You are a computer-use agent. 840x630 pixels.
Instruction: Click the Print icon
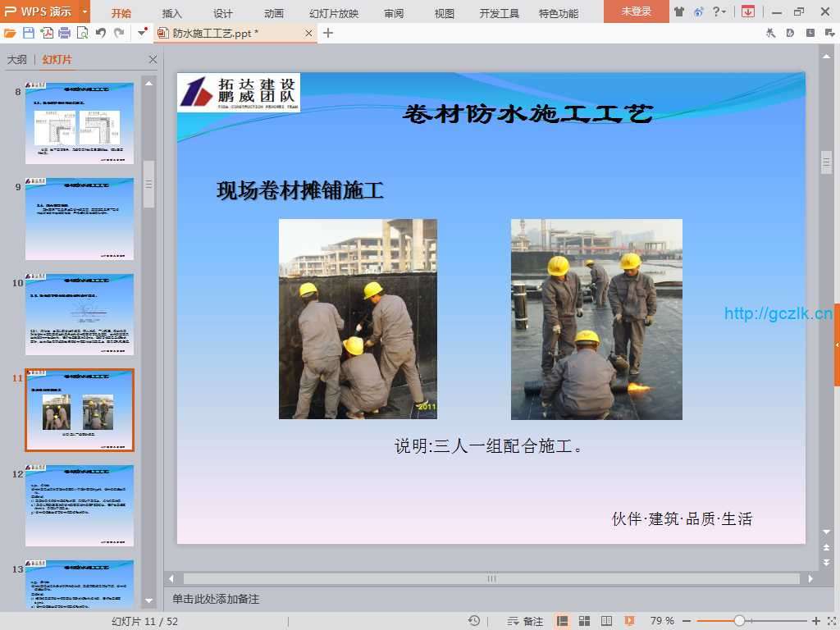coord(64,33)
